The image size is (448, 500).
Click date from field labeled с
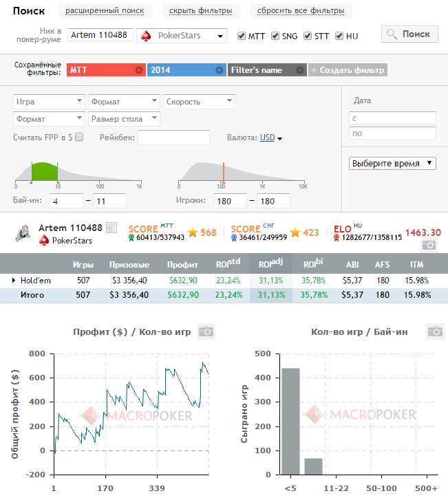[392, 118]
